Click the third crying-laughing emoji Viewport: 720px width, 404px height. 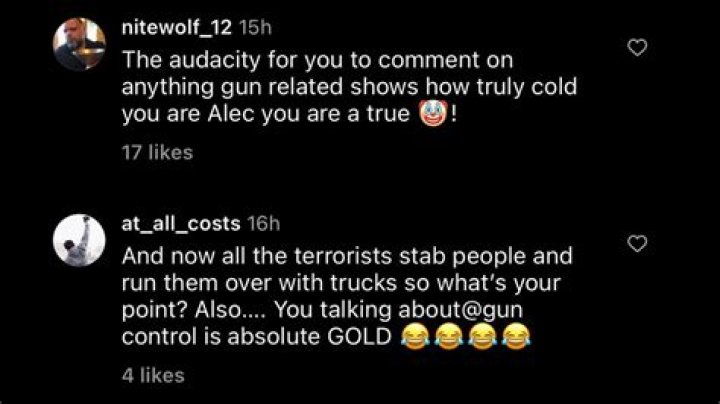tap(480, 337)
